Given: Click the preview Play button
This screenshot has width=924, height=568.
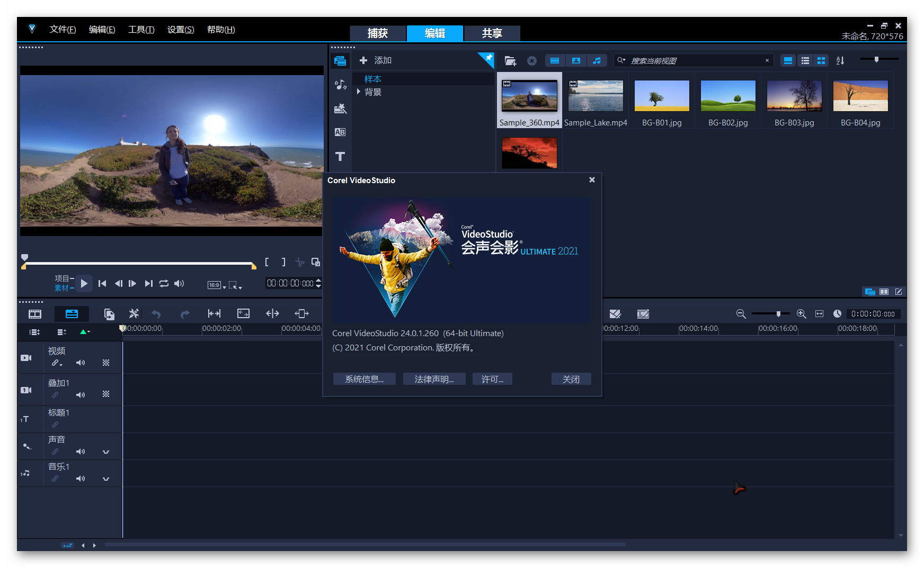Looking at the screenshot, I should [x=84, y=284].
